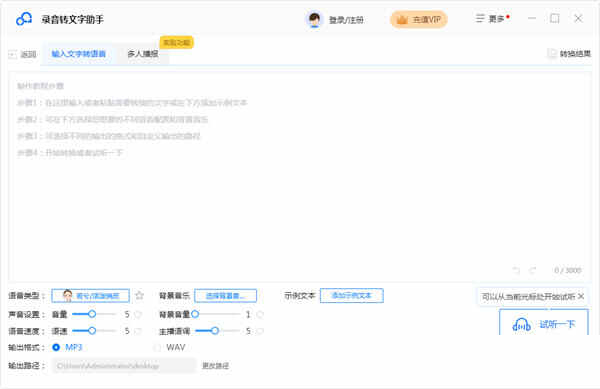Click the star favorite icon beside the voice type
The width and height of the screenshot is (600, 389).
140,295
